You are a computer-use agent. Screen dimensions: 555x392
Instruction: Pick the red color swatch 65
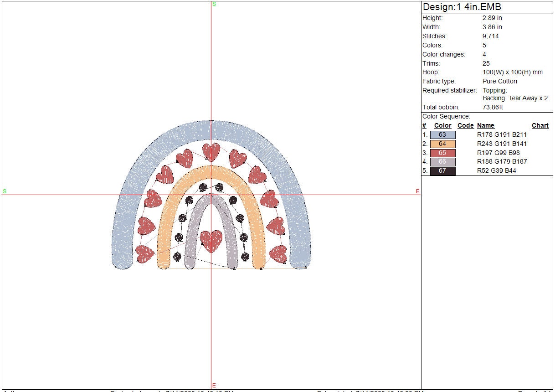pyautogui.click(x=442, y=153)
